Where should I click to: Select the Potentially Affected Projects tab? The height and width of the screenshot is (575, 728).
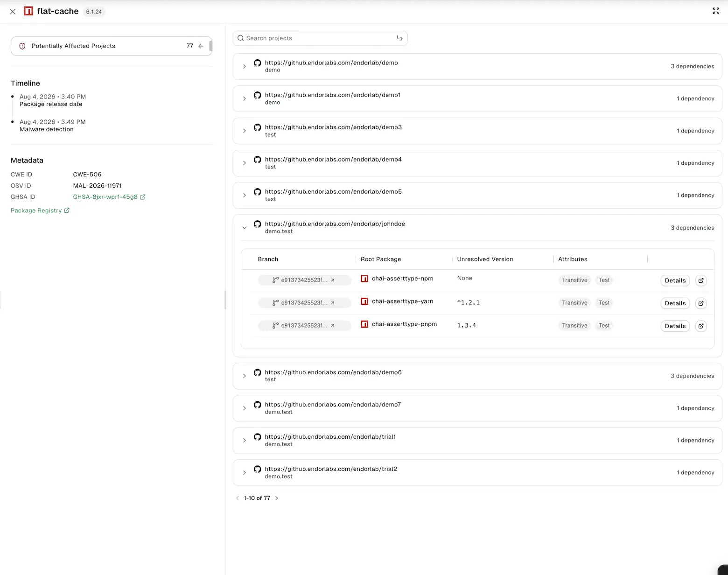pyautogui.click(x=111, y=46)
